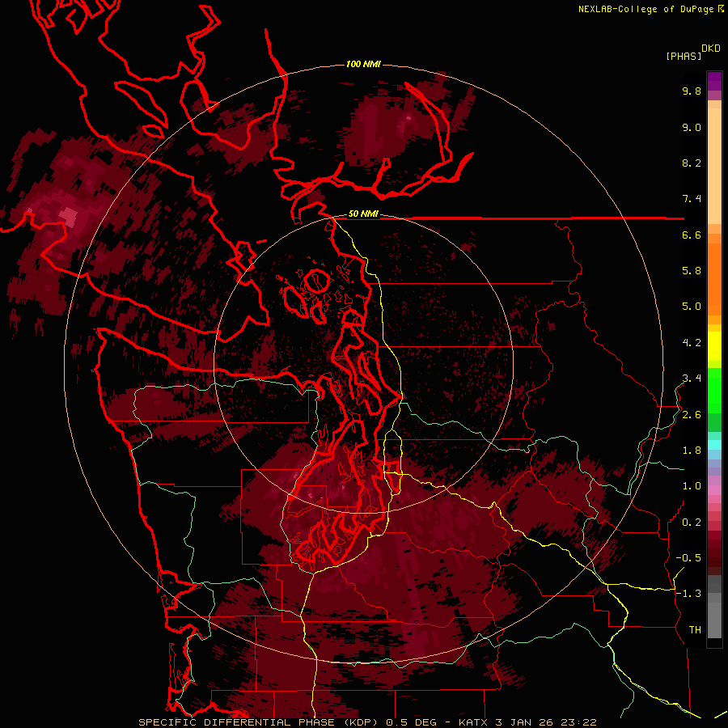Click the KATX 3 JAN 26 23:22 timestamp
The image size is (728, 728).
[527, 722]
